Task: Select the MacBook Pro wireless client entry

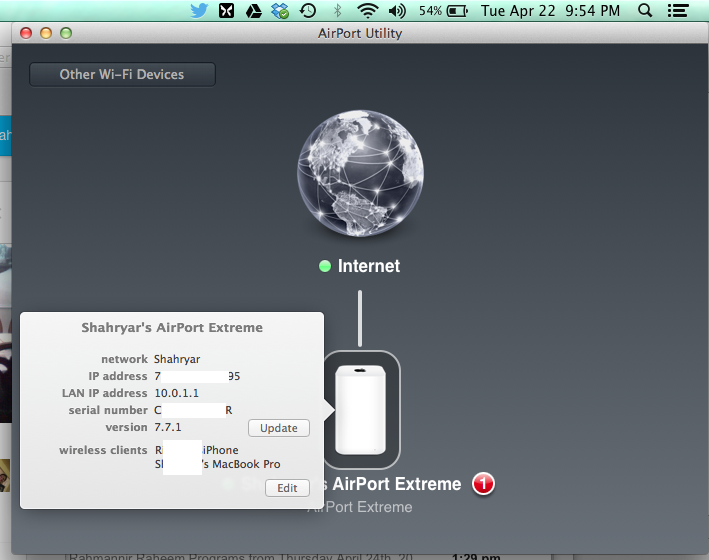Action: (x=217, y=464)
